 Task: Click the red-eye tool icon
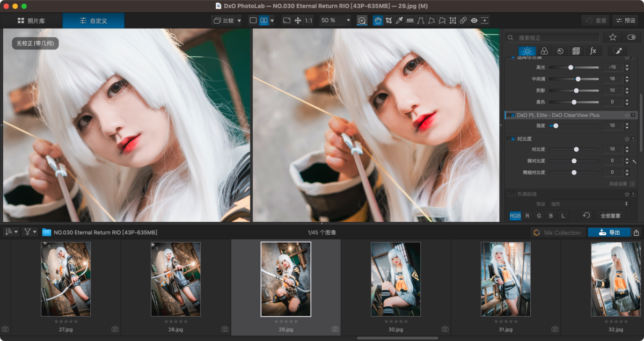(474, 20)
